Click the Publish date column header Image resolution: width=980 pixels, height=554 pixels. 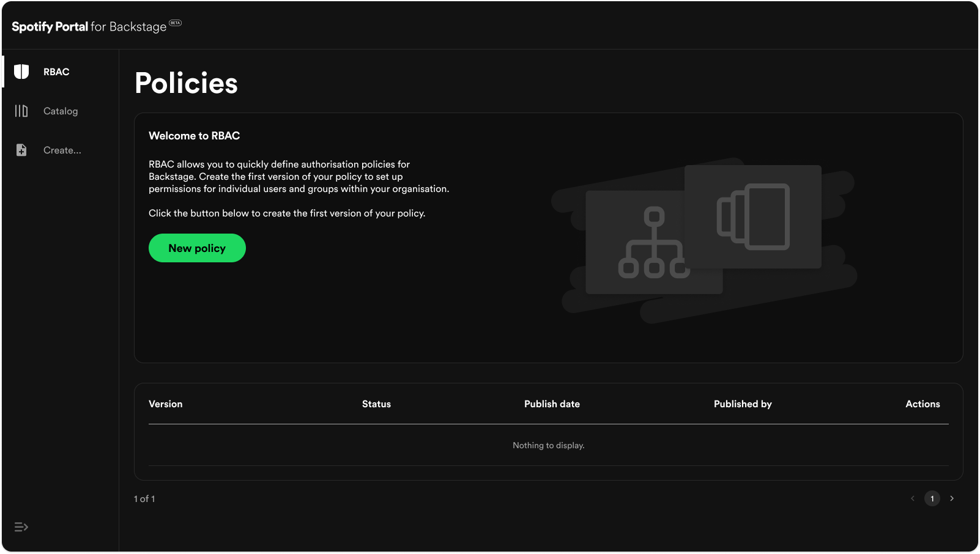[552, 404]
